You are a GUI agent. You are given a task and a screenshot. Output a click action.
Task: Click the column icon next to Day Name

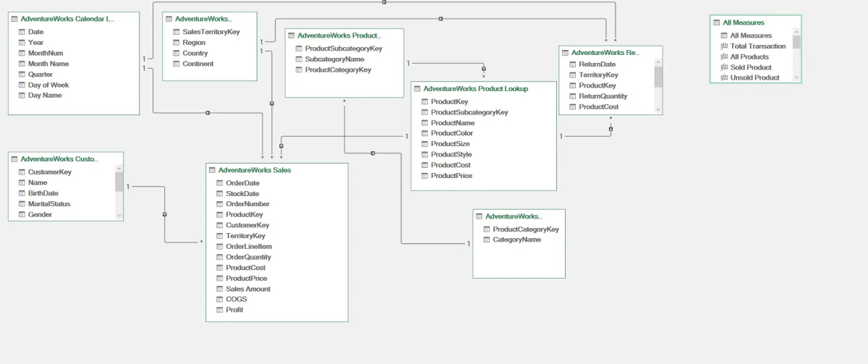21,95
